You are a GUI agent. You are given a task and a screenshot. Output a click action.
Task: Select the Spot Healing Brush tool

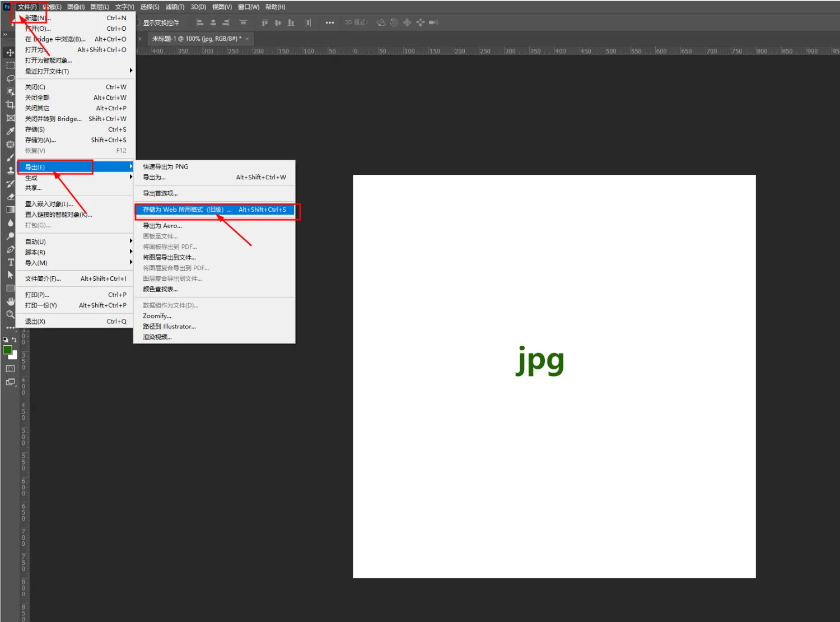[10, 144]
